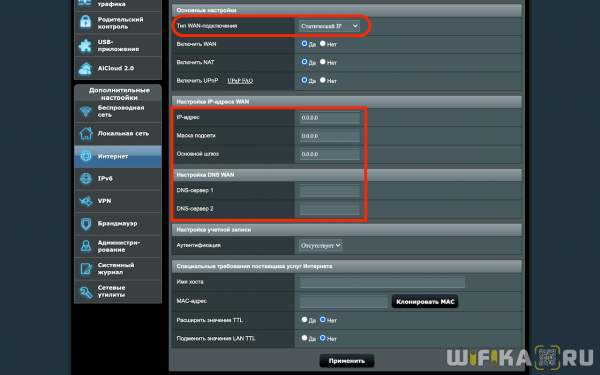600x375 pixels.
Task: Open the Администрирование section
Action: [x=119, y=246]
